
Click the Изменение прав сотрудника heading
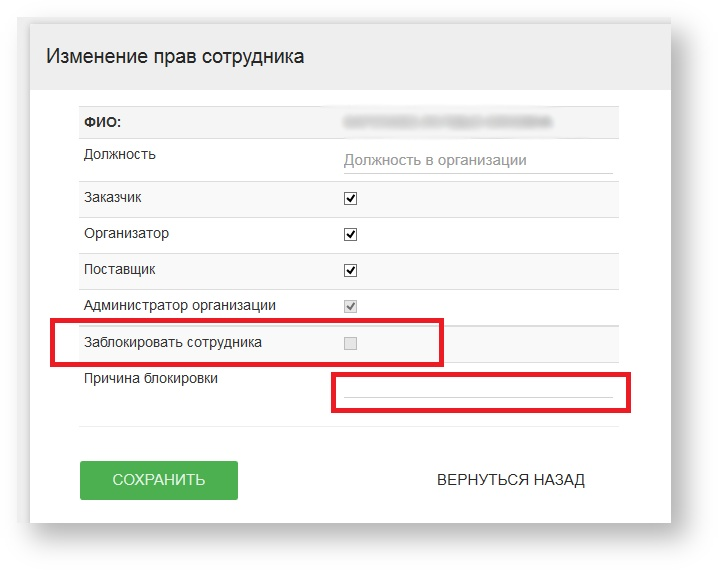pyautogui.click(x=175, y=57)
